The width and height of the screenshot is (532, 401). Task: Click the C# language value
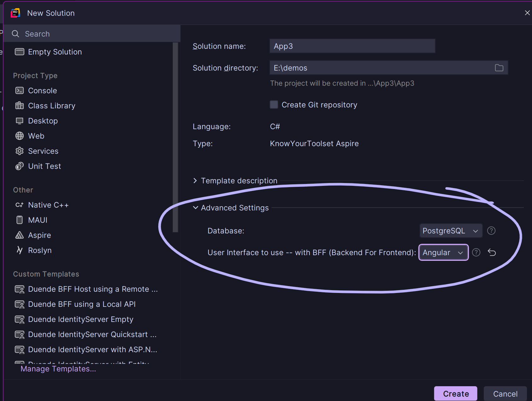pyautogui.click(x=275, y=126)
